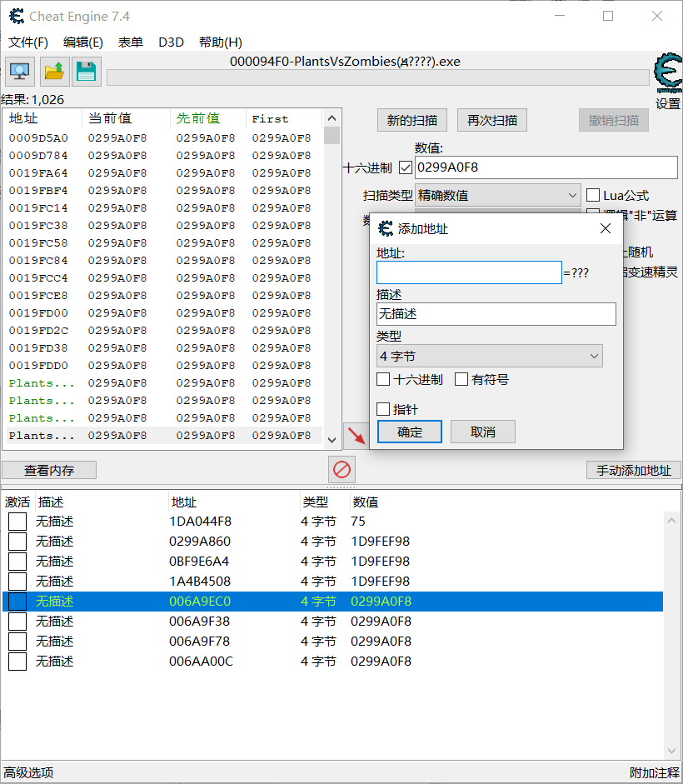Image resolution: width=683 pixels, height=784 pixels.
Task: Activate the entry at address 006AA00C
Action: pyautogui.click(x=17, y=662)
